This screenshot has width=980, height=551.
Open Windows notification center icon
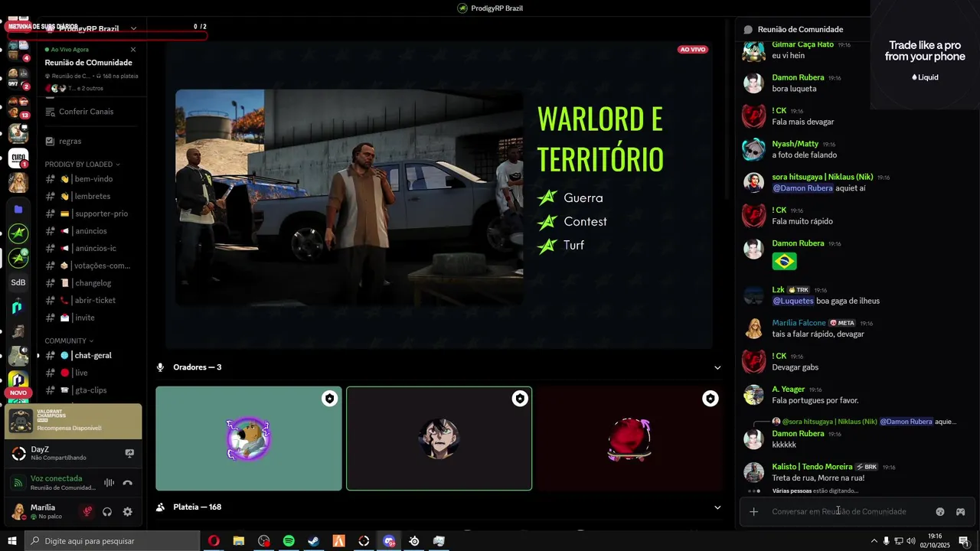pyautogui.click(x=964, y=541)
